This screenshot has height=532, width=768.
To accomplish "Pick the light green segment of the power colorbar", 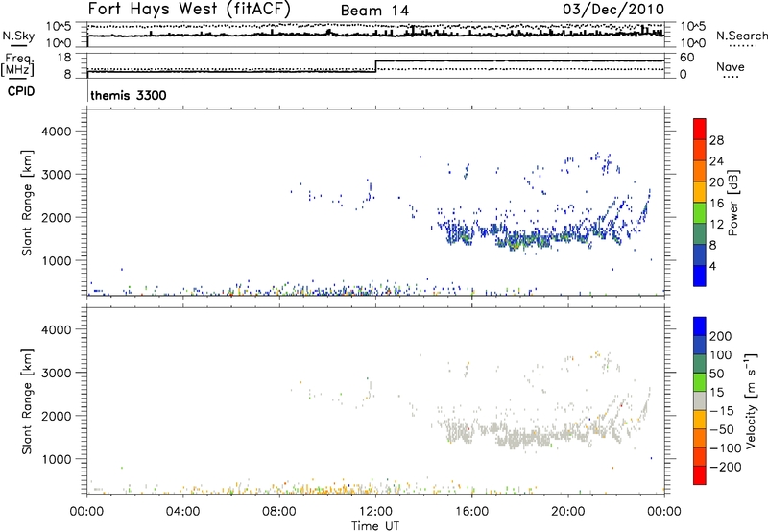I will [700, 212].
